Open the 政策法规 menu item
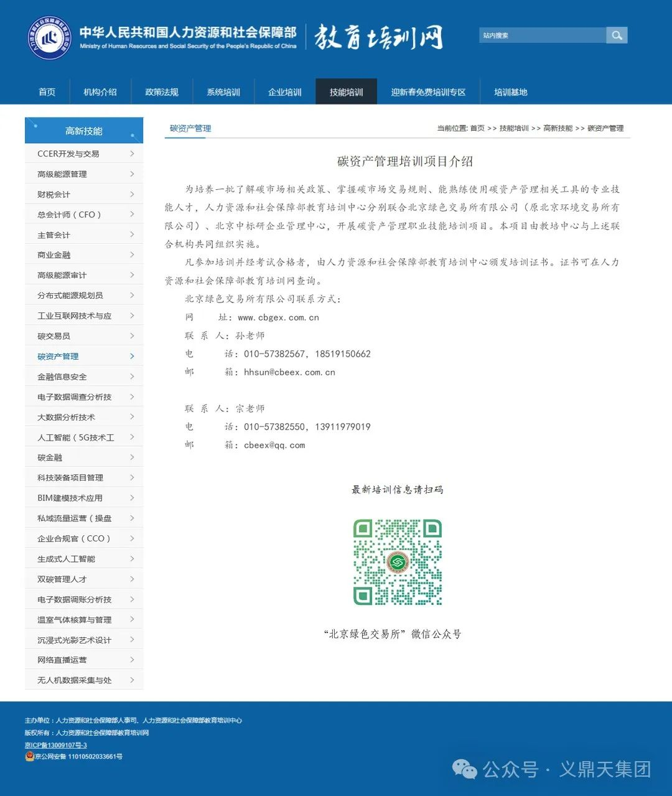Screen dimensions: 672x796 pos(161,91)
